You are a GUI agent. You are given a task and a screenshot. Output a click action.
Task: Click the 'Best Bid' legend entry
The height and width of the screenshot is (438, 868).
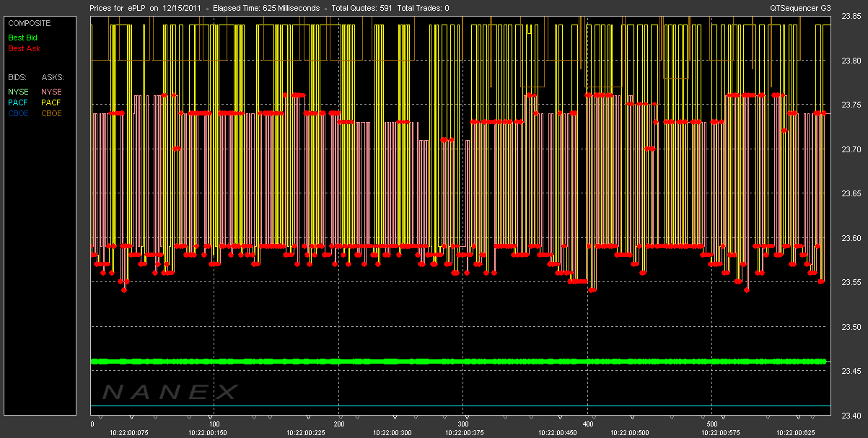tap(22, 36)
